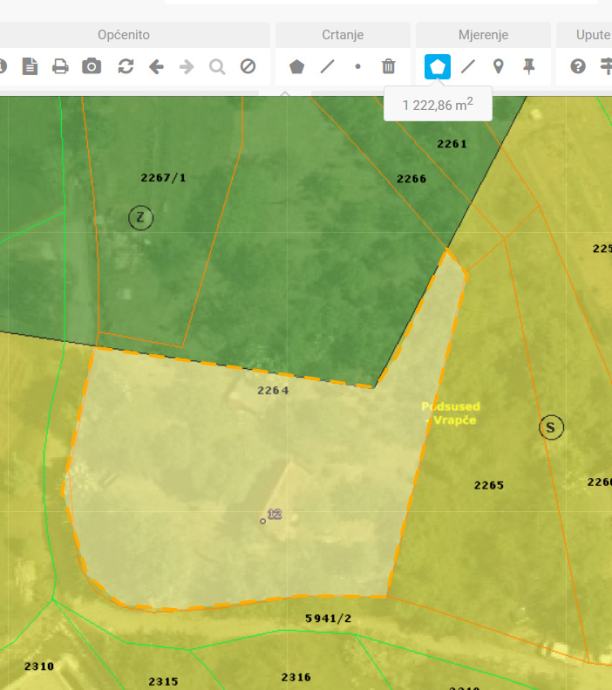This screenshot has width=612, height=690.
Task: Go back to previous map view
Action: (156, 67)
